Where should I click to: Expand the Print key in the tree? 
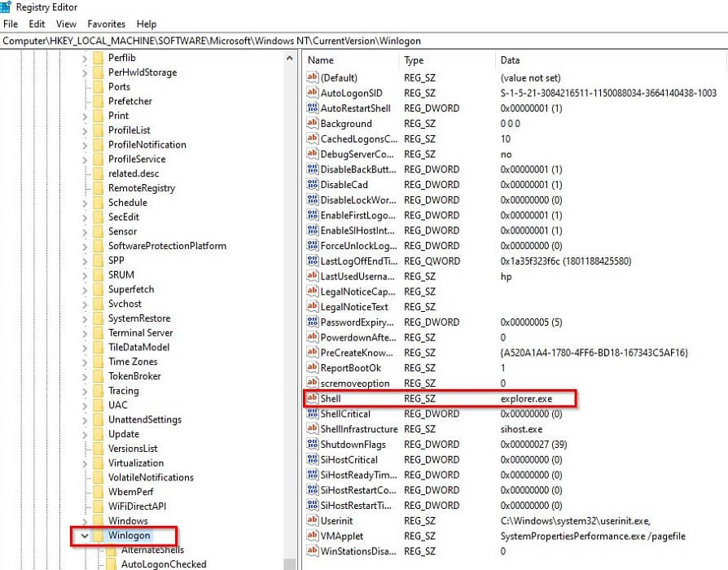(x=86, y=116)
